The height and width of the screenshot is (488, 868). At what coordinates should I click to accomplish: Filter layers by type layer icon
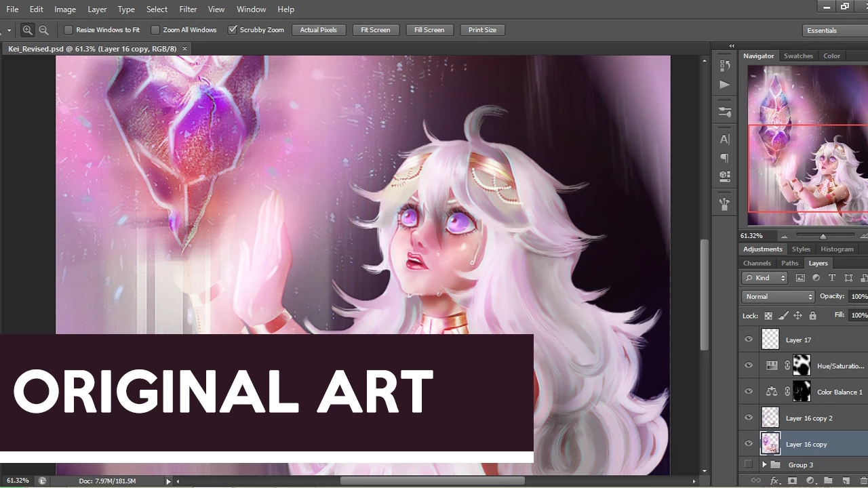coord(832,278)
